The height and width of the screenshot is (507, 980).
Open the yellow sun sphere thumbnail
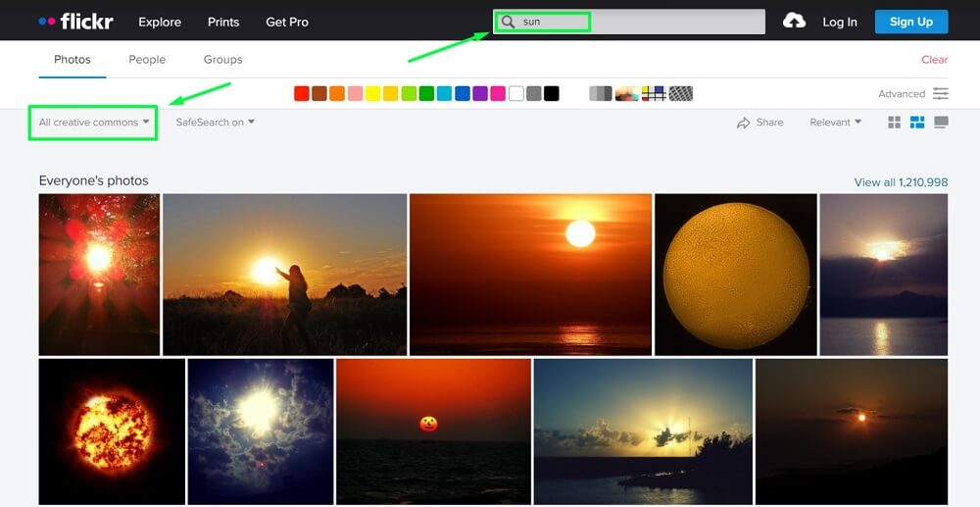(736, 275)
